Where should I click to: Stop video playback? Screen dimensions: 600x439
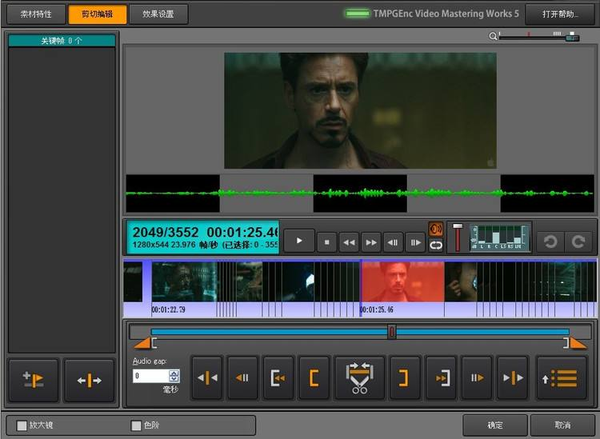325,241
